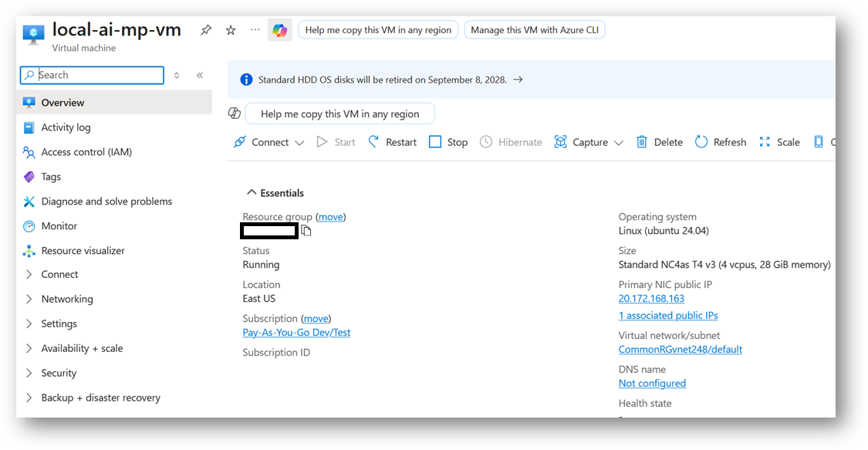Click the Activity log sidebar icon
868x450 pixels.
click(x=29, y=128)
